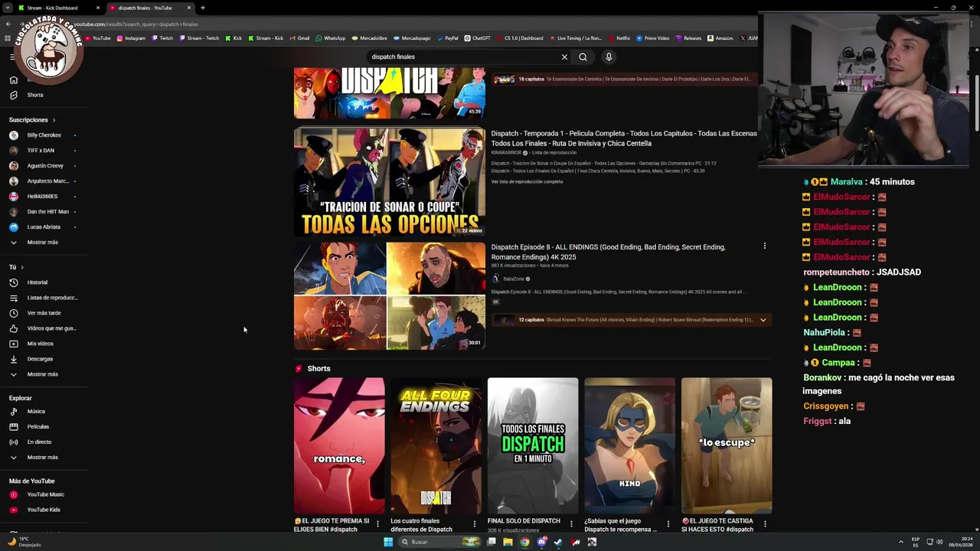Open a new browser tab
This screenshot has width=980, height=551.
tap(203, 8)
